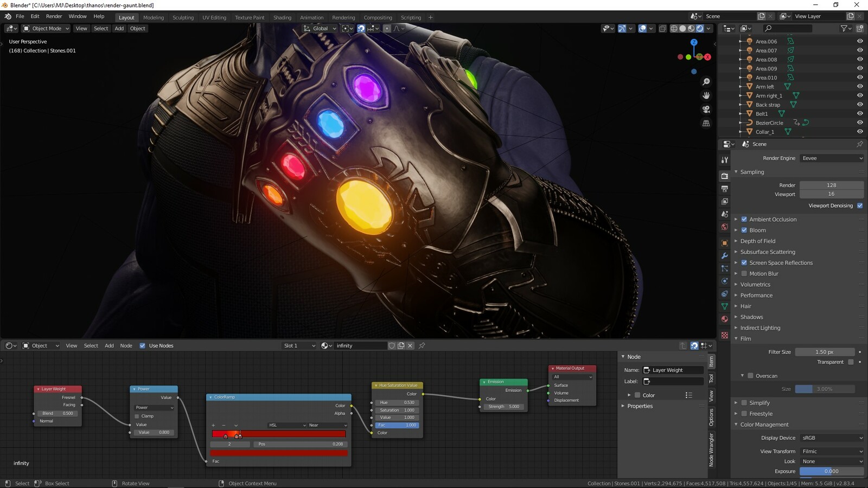The width and height of the screenshot is (868, 488).
Task: Select solid viewport shading
Action: (x=682, y=28)
